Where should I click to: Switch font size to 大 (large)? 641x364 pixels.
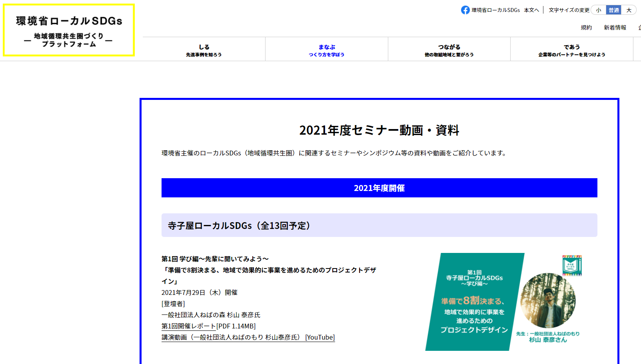click(629, 10)
